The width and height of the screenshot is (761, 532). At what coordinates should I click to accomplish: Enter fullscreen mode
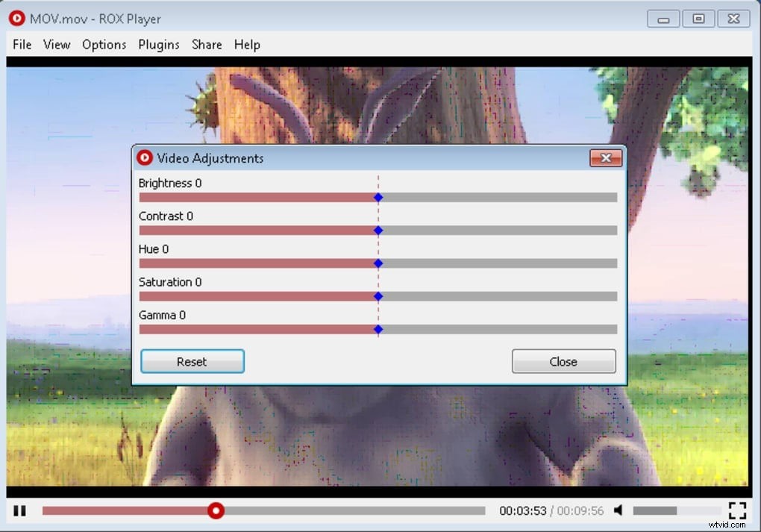pyautogui.click(x=738, y=510)
